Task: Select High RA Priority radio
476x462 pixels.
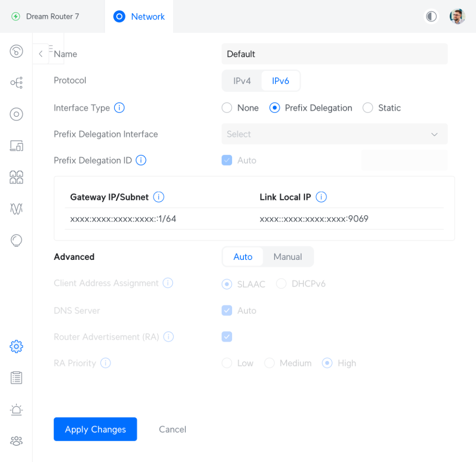Action: pos(327,363)
